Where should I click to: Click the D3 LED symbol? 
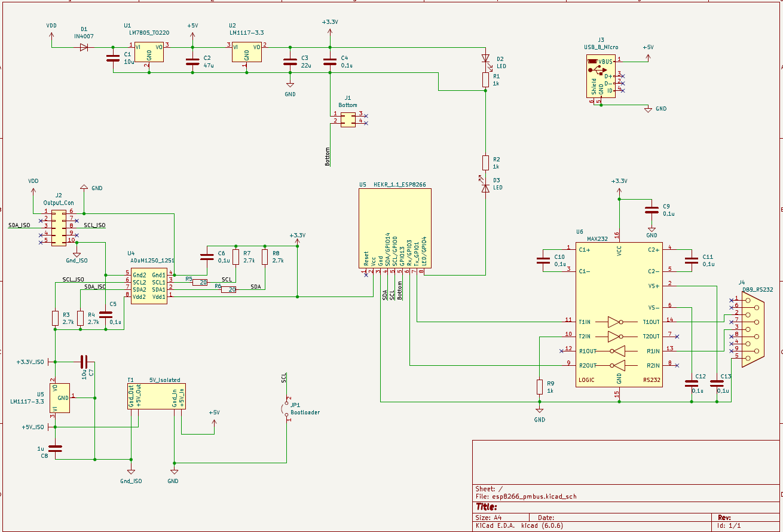485,188
